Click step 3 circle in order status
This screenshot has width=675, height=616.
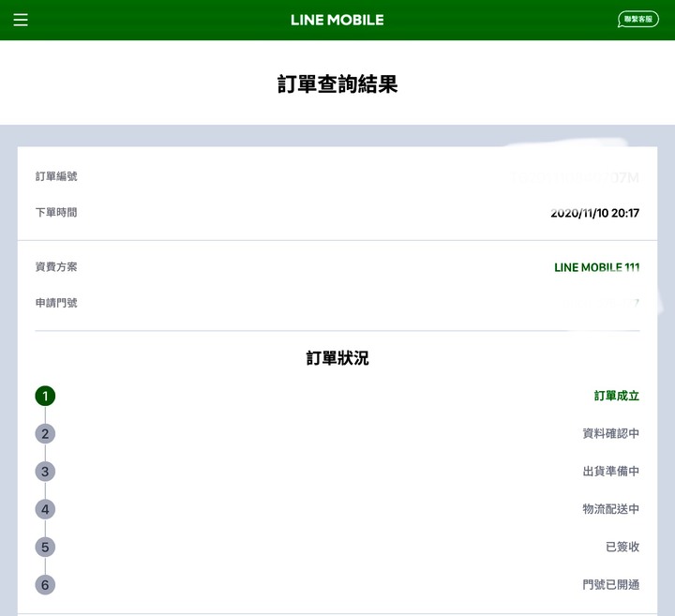(x=45, y=472)
